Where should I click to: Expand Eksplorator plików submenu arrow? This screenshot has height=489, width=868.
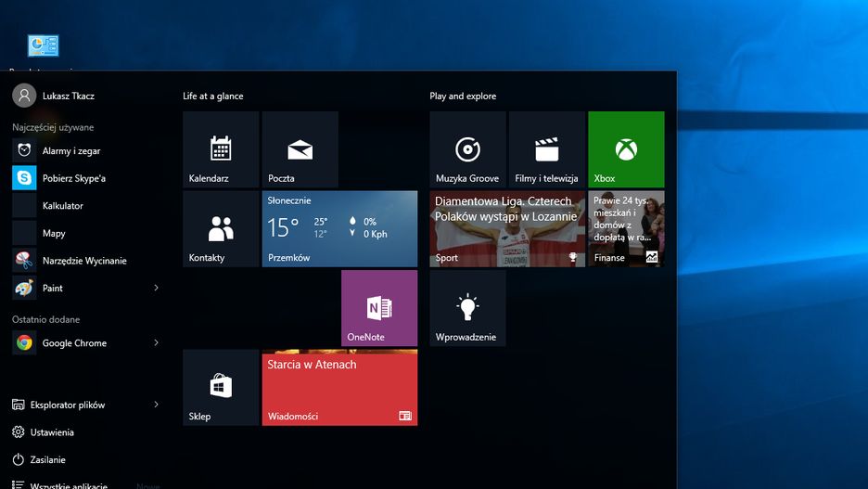(156, 405)
